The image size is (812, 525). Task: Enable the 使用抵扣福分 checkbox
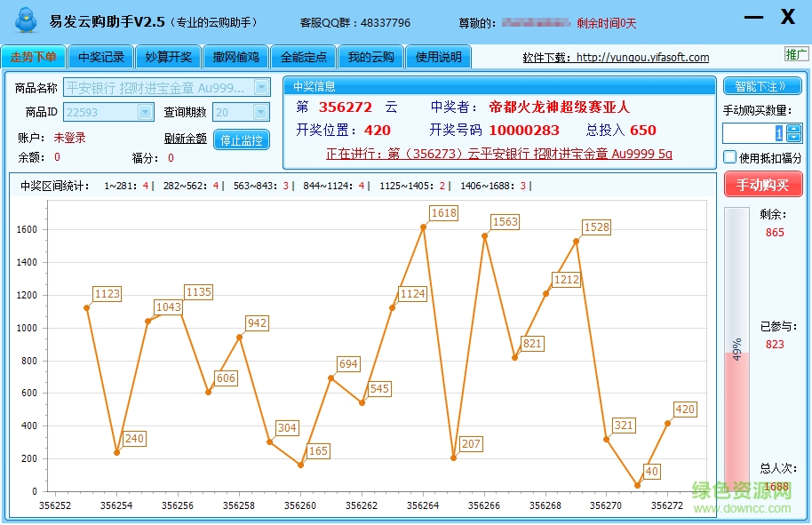pos(731,155)
